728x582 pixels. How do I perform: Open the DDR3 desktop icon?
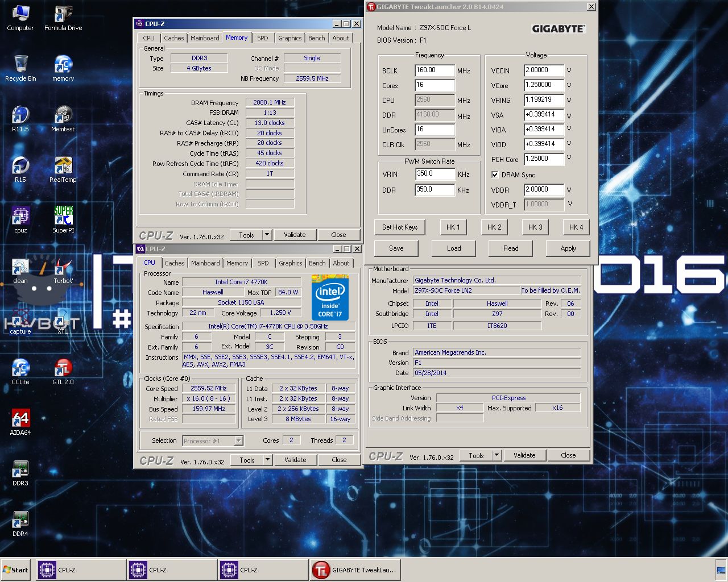20,473
